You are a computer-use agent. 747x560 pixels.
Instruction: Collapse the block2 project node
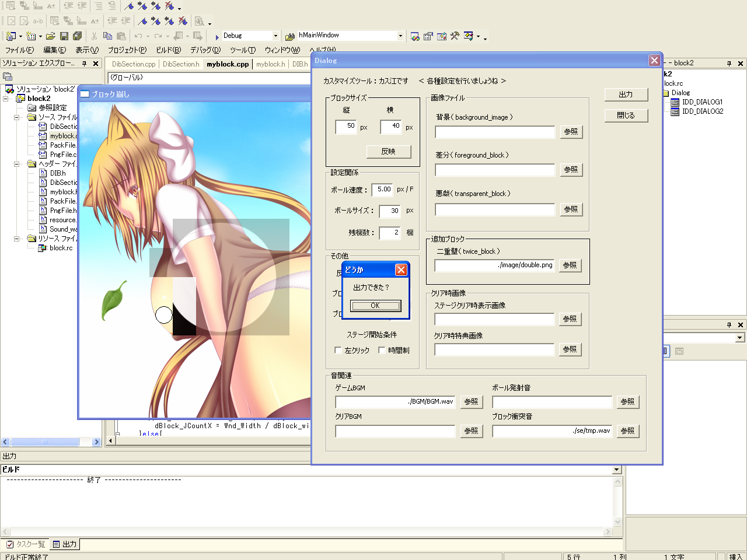click(6, 99)
